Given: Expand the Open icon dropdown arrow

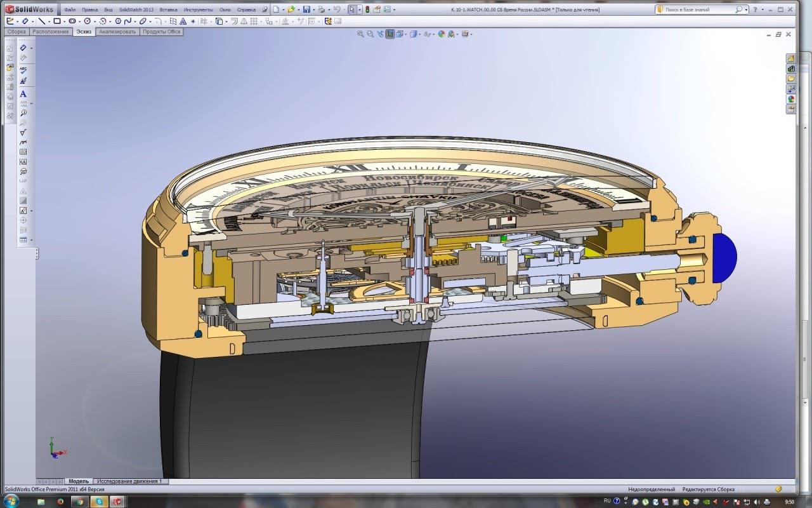Looking at the screenshot, I should click(x=298, y=10).
